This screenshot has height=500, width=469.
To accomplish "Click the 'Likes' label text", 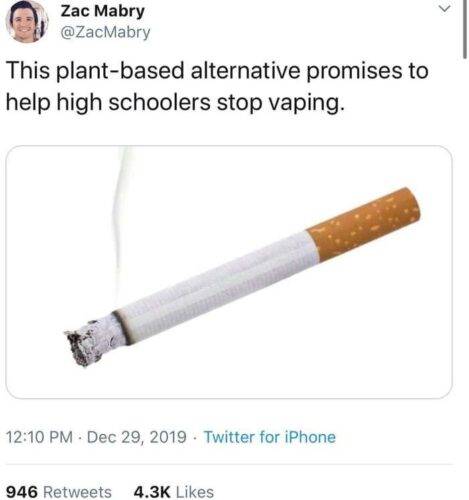I will pos(195,492).
